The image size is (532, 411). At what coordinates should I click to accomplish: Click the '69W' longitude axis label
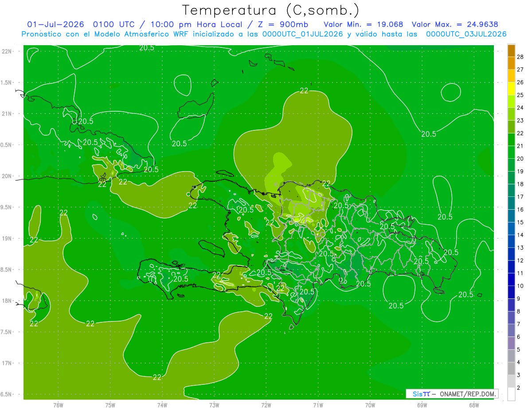pos(422,405)
